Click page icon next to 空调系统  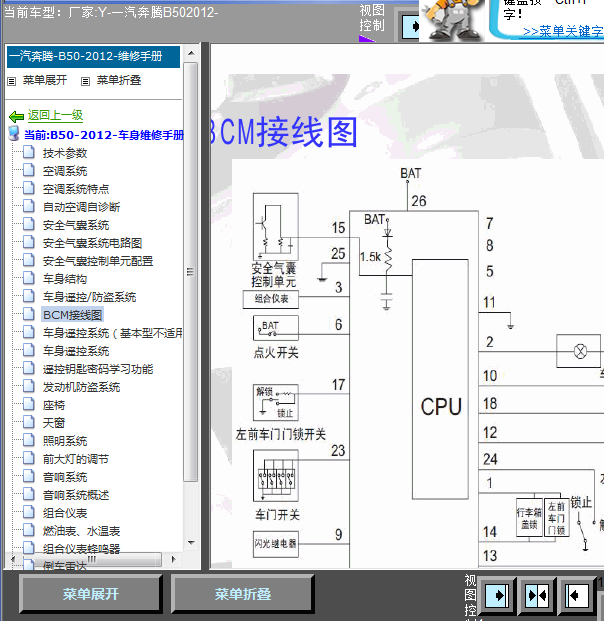[x=29, y=170]
